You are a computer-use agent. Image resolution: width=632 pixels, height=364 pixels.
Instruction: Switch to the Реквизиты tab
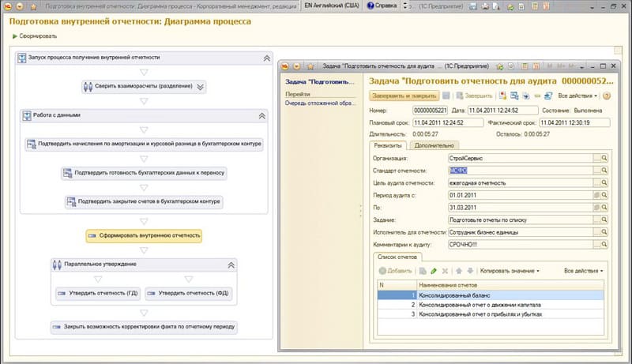coord(387,145)
